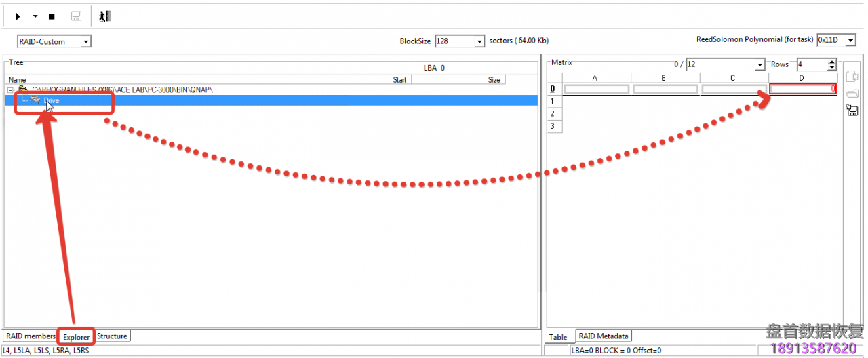Expand the ReedSolomon Polynomial 0x11D dropdown

tap(852, 41)
